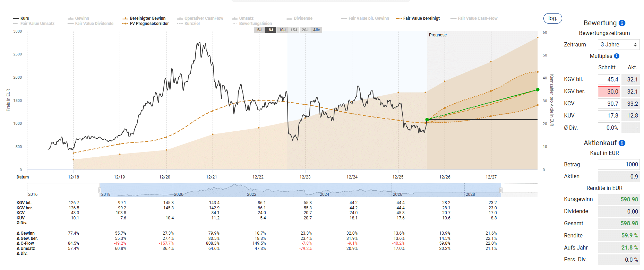Toggle Operativer CashFlow legend icon
The image size is (644, 270).
[x=180, y=18]
